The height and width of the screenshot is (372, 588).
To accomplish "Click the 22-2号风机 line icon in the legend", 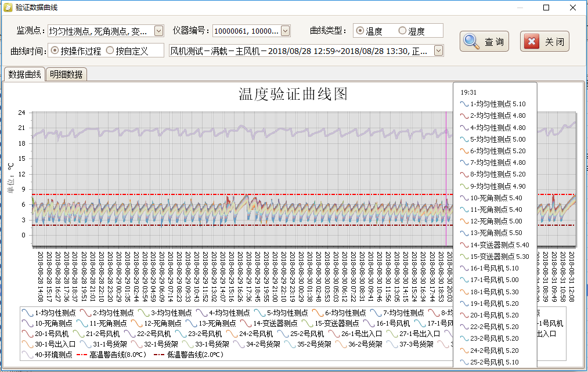I will [x=130, y=334].
